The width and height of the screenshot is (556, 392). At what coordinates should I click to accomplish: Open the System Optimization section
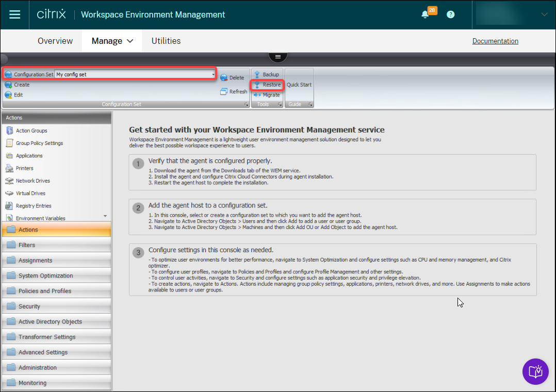(45, 275)
